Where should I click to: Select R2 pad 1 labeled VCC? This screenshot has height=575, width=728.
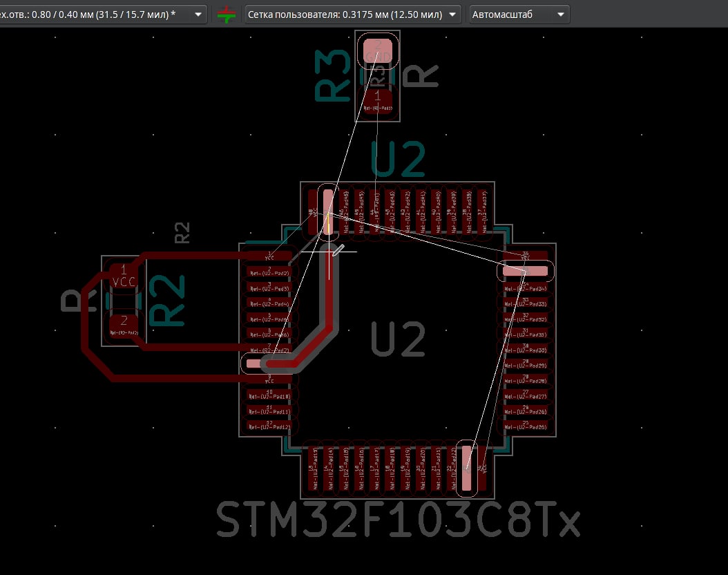124,276
